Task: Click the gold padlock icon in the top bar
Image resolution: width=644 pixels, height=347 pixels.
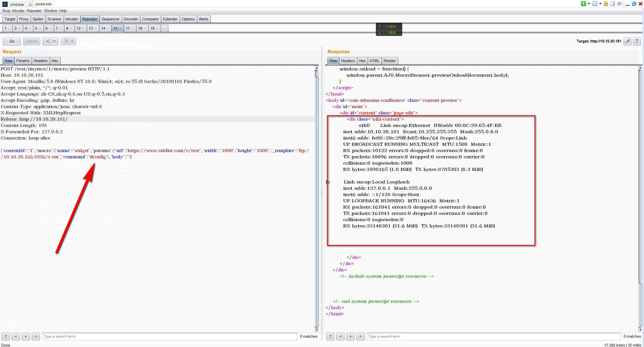Action: 606,4
